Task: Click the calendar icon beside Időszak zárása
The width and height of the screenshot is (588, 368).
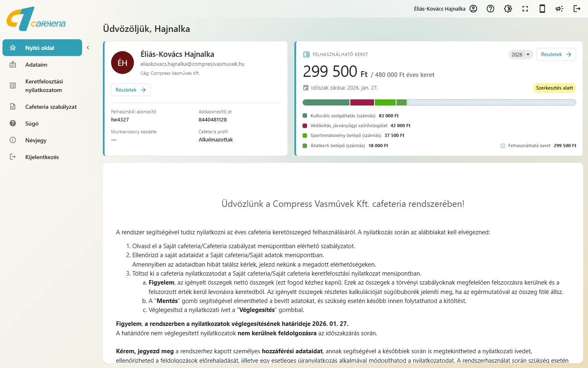Action: point(306,88)
